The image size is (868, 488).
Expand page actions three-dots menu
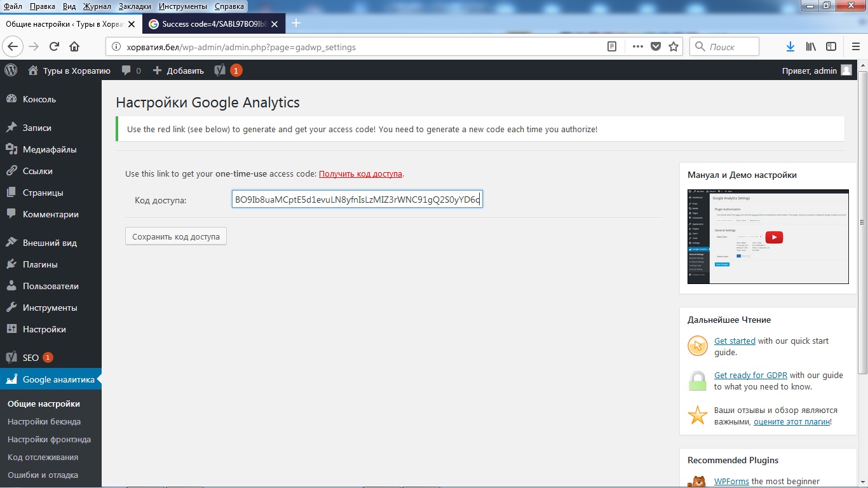pos(637,46)
